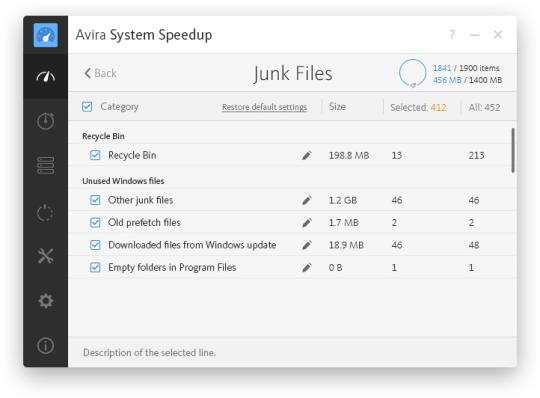
Task: Click the Avira System Speedup logo icon
Action: pyautogui.click(x=45, y=35)
